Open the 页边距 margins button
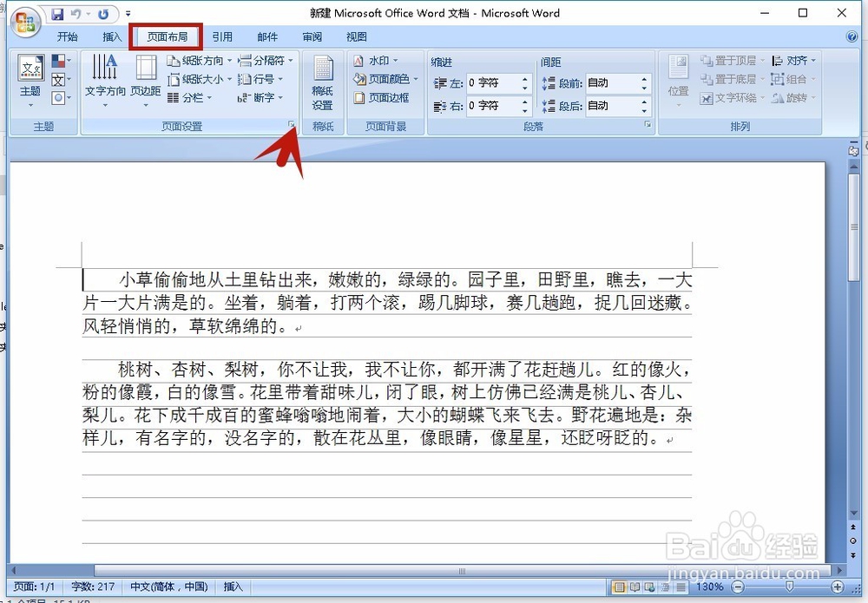The width and height of the screenshot is (868, 603). 146,81
